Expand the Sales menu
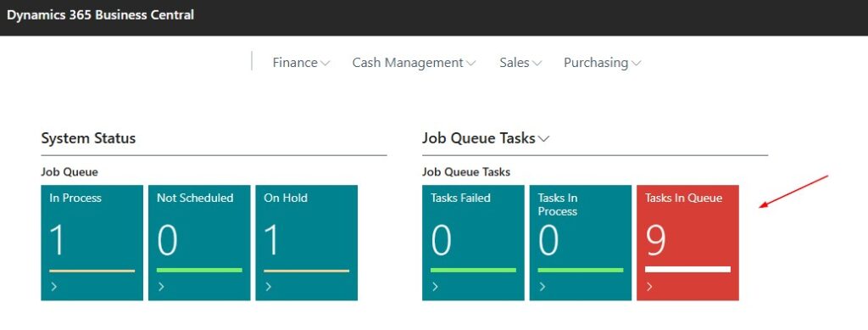This screenshot has width=868, height=330. point(520,63)
